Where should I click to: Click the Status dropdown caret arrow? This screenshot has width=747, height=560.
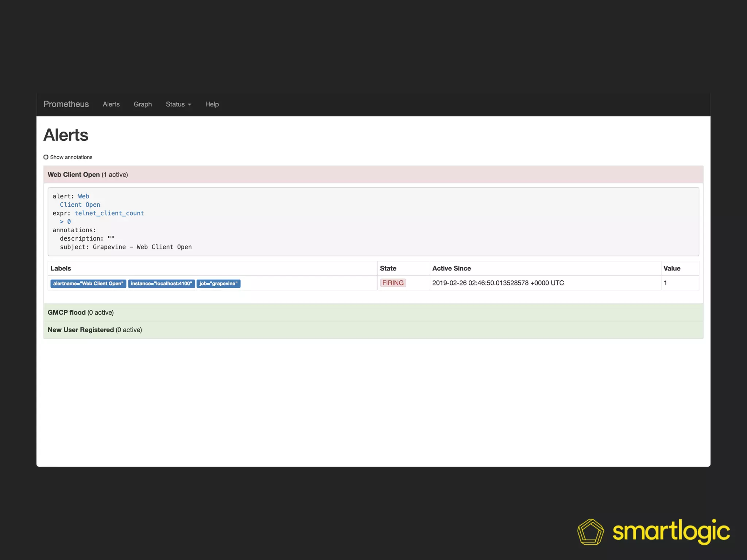189,105
